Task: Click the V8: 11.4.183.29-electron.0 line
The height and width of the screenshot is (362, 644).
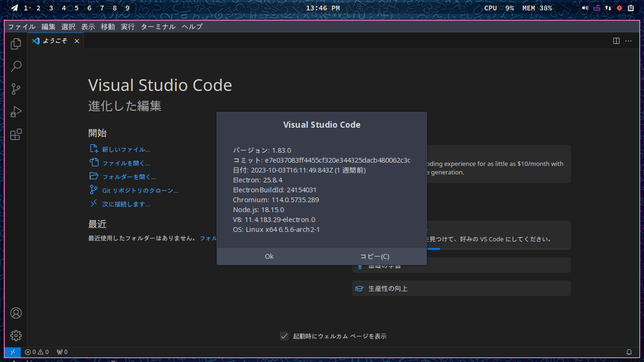Action: coord(274,220)
